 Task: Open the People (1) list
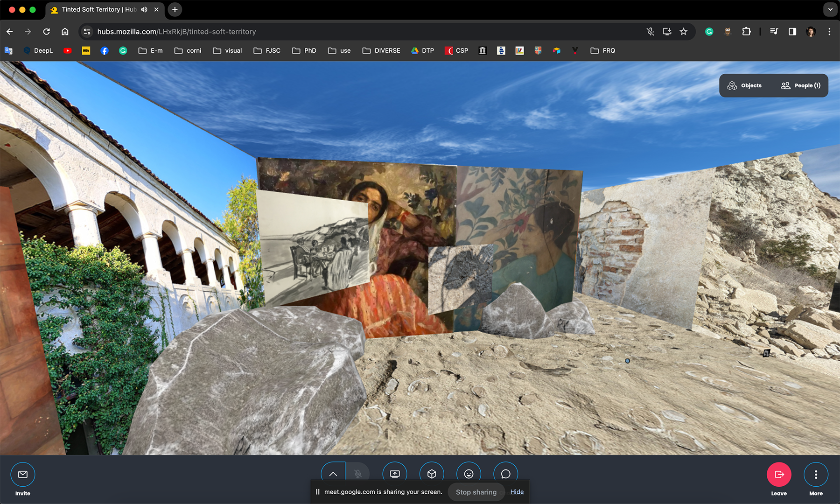(800, 85)
